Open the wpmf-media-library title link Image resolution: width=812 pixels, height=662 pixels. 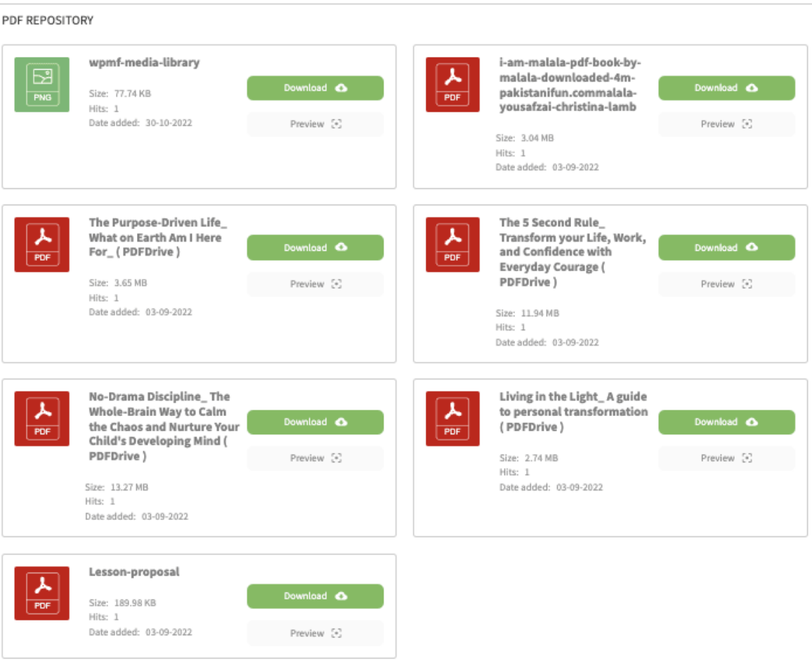144,63
